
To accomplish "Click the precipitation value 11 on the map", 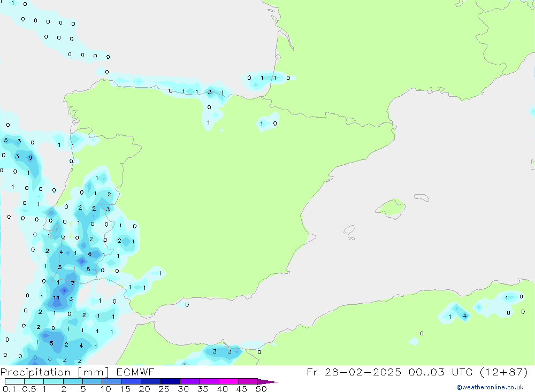I will pos(56,298).
